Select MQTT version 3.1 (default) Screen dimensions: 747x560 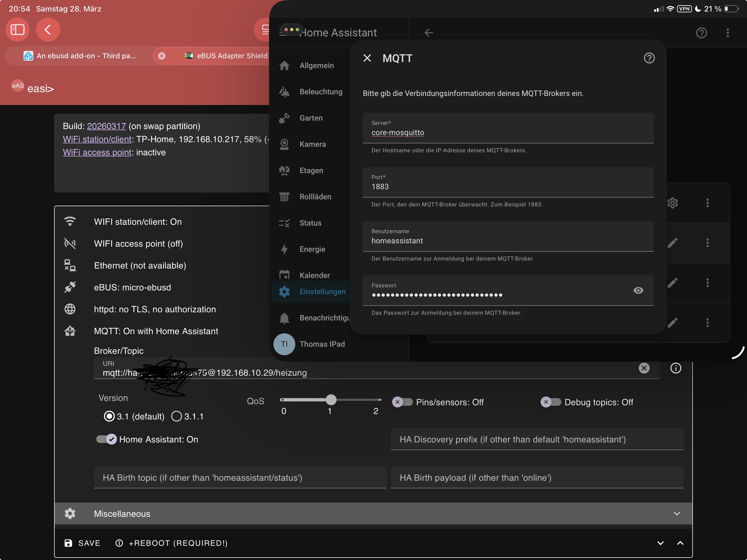point(109,416)
